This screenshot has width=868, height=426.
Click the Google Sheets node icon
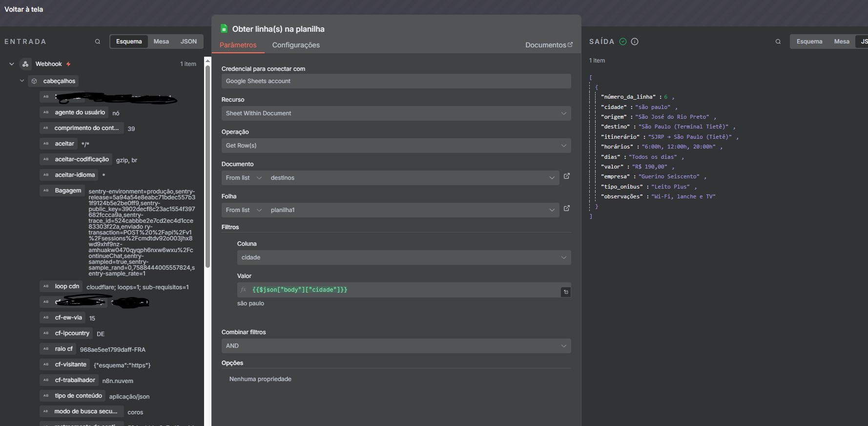pos(224,29)
